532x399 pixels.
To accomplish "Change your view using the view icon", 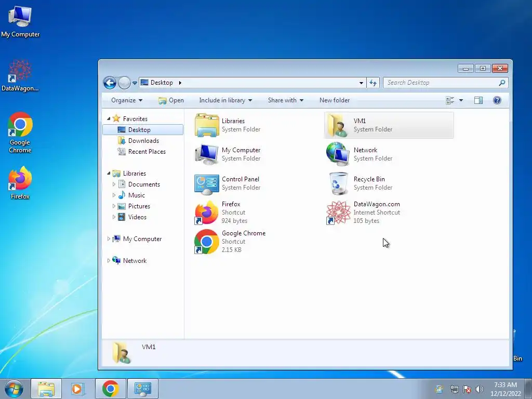I will (x=450, y=100).
